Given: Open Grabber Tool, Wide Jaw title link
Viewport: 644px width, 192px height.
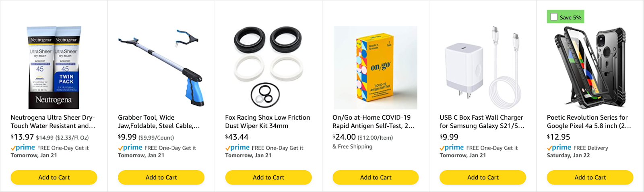Looking at the screenshot, I should [159, 121].
